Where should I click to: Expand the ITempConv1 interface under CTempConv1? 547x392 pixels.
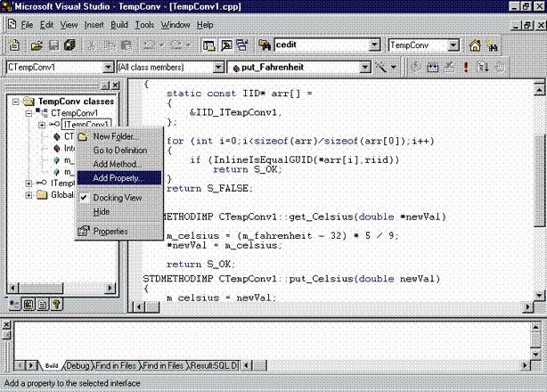pyautogui.click(x=42, y=125)
